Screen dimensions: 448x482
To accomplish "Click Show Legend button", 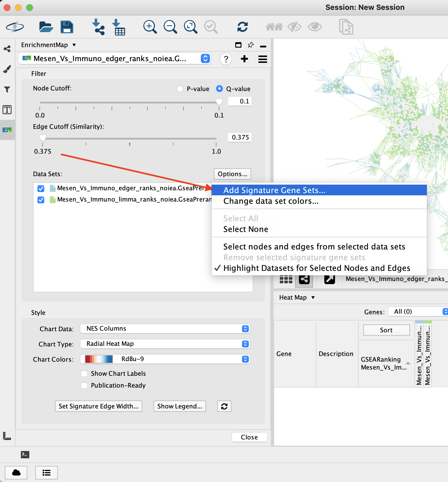I will [180, 406].
